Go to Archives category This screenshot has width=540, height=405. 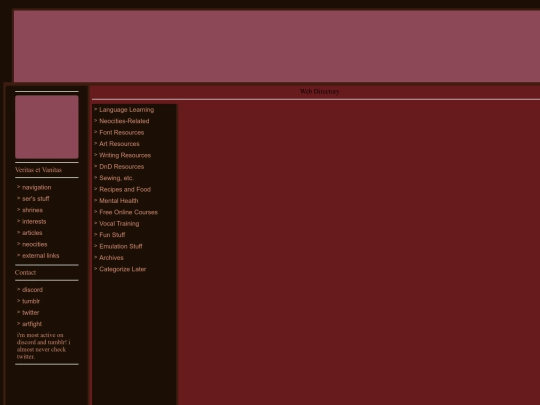(111, 258)
